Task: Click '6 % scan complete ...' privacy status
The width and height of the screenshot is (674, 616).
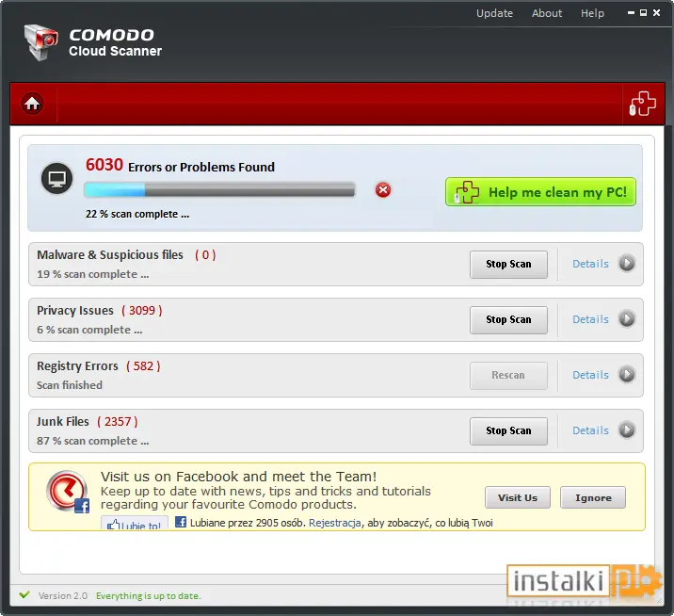Action: [x=89, y=330]
